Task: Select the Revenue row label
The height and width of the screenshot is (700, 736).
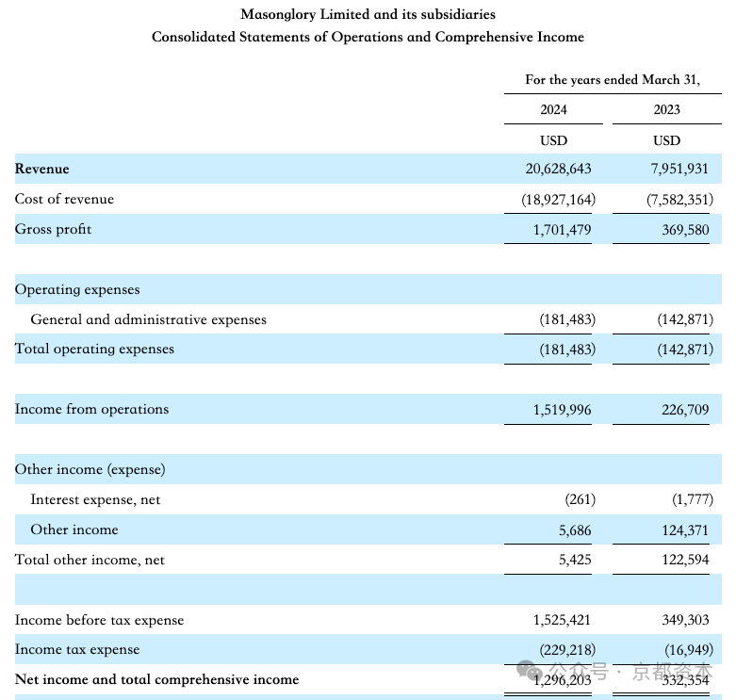Action: tap(41, 169)
